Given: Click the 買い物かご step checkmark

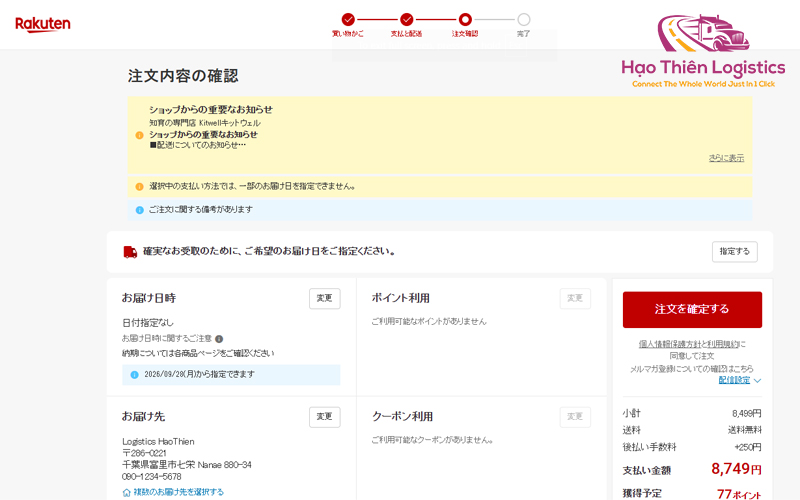Looking at the screenshot, I should [x=348, y=19].
